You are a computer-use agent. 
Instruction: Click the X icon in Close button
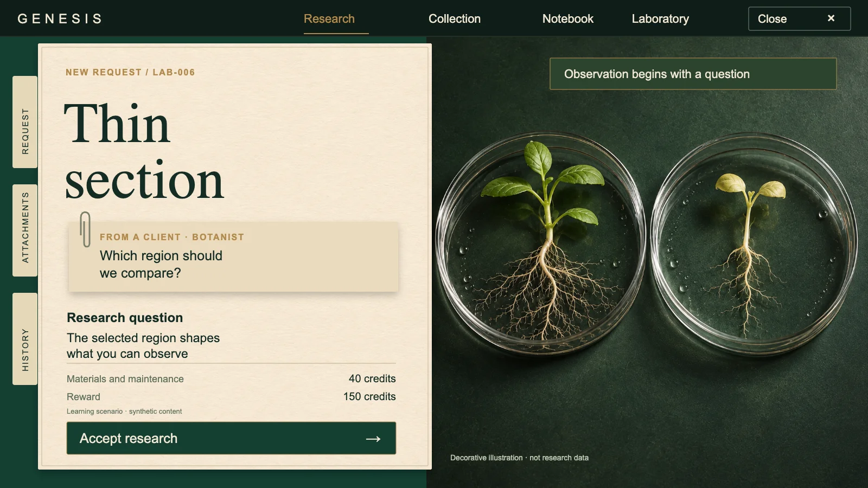(831, 18)
